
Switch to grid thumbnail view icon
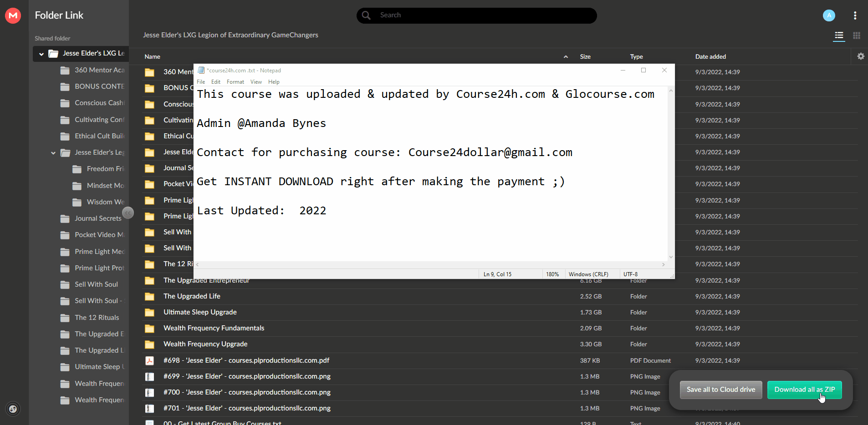(857, 35)
